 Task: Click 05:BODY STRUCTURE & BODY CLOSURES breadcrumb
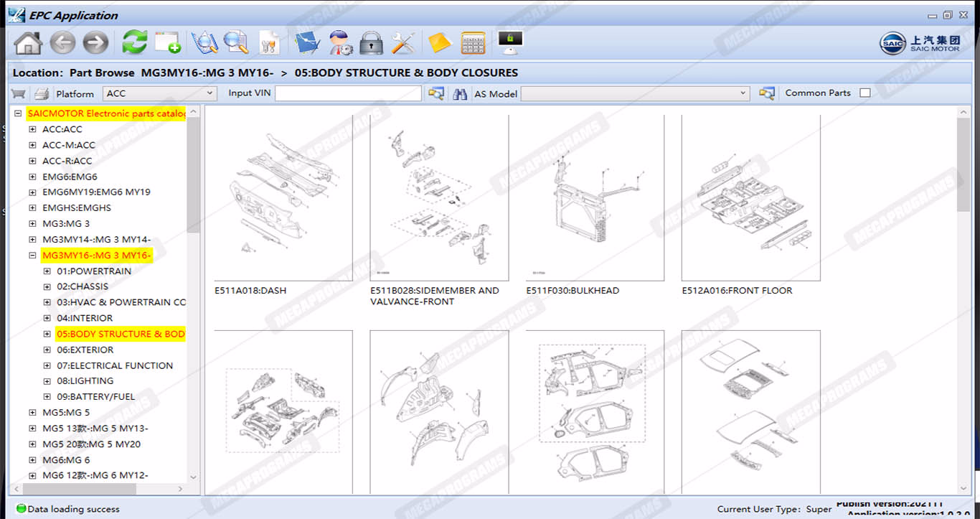point(406,73)
